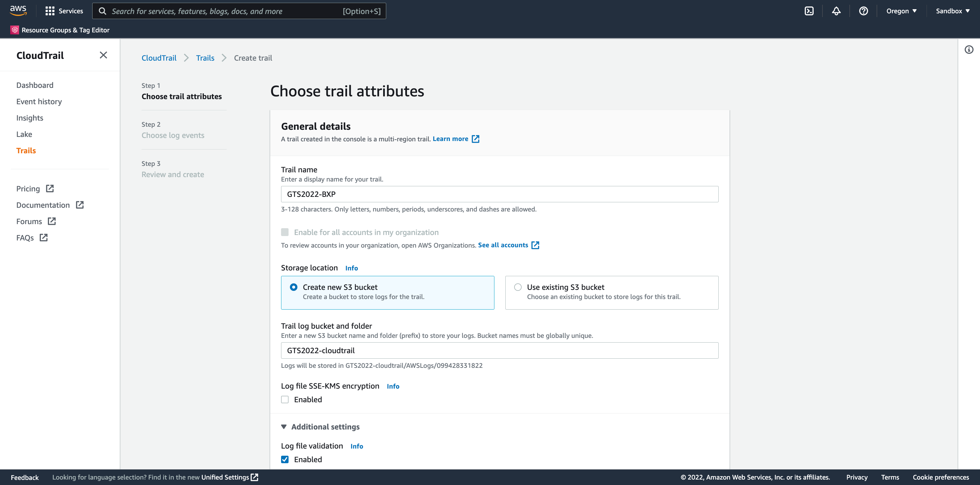Open the notifications bell icon
The width and height of the screenshot is (980, 485).
(x=836, y=11)
